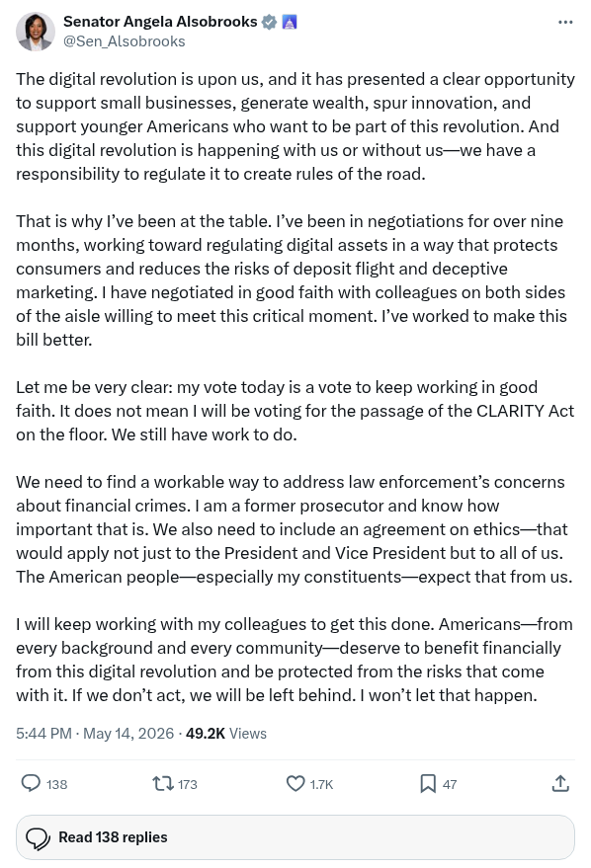Click the 138 reply count
This screenshot has width=591, height=868.
[x=57, y=784]
